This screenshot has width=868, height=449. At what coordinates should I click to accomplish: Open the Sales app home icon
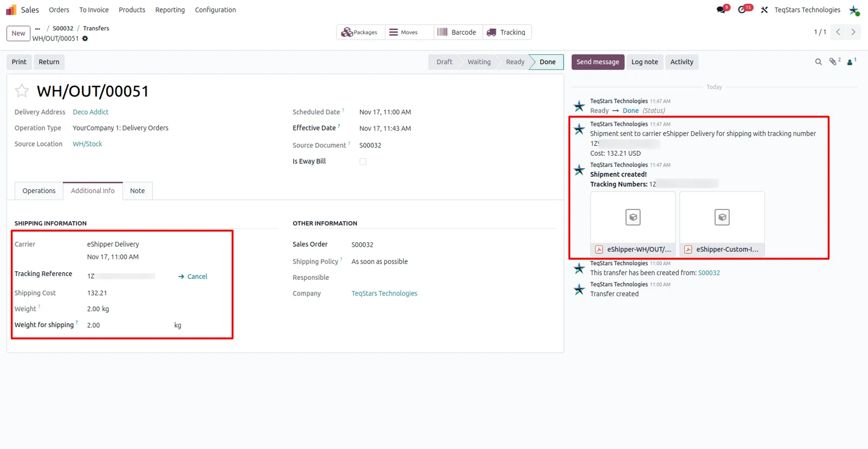11,10
